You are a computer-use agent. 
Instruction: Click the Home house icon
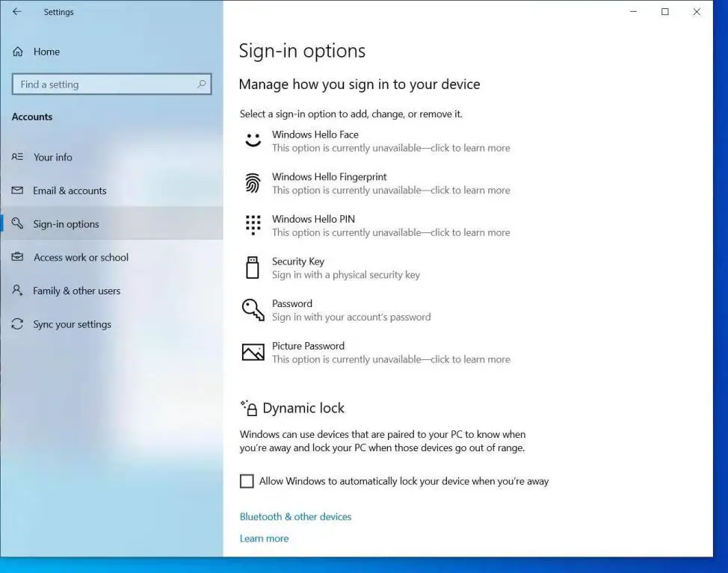(18, 52)
